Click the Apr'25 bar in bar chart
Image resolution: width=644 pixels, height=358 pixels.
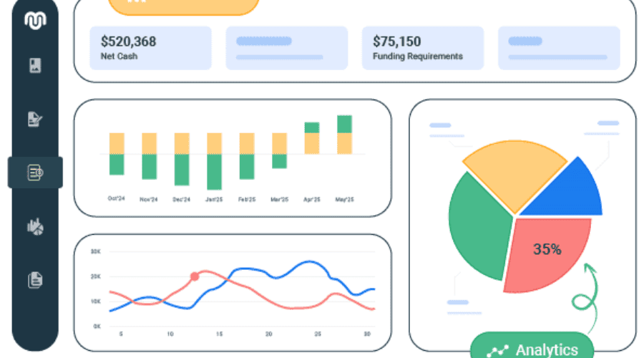click(312, 138)
